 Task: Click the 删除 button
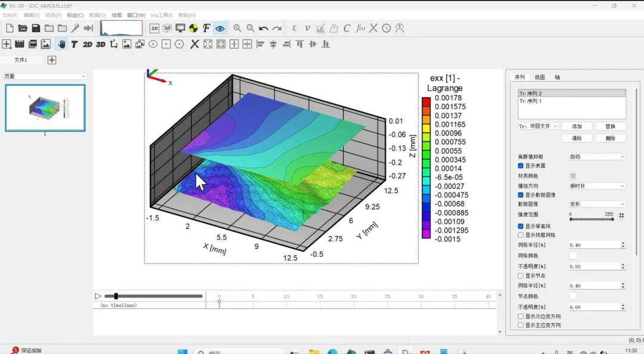(x=610, y=138)
